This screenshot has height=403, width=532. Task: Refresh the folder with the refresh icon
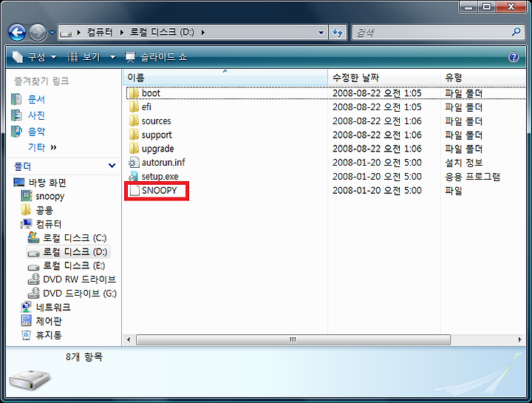(x=337, y=33)
